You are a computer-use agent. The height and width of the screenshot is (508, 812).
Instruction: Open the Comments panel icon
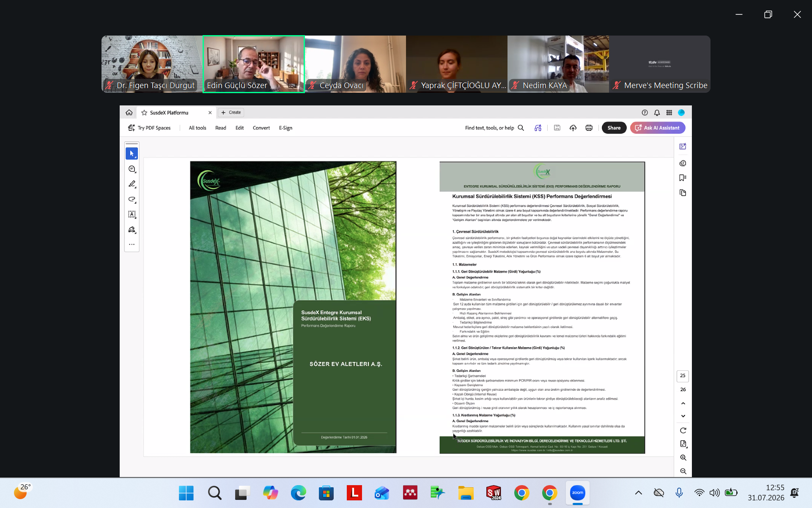[683, 163]
